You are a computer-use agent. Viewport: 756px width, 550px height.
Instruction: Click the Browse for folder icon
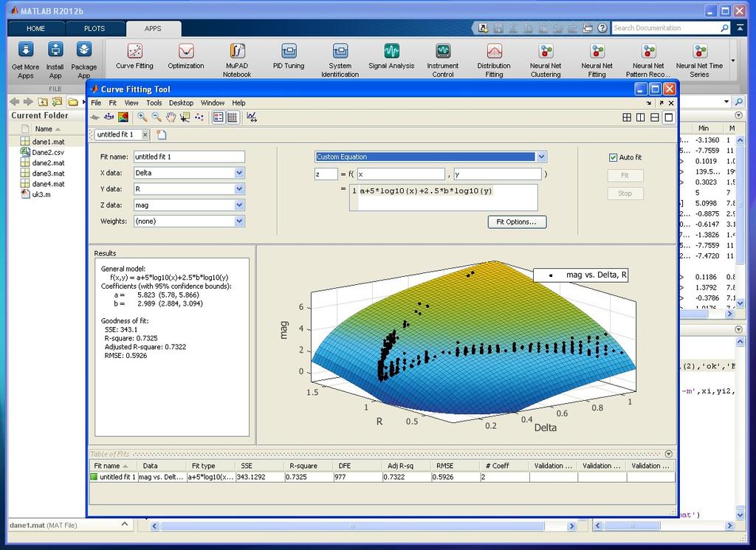click(x=58, y=102)
